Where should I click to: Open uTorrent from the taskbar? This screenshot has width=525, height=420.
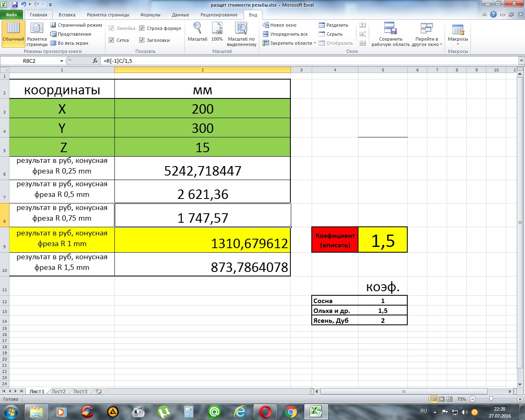click(x=164, y=411)
